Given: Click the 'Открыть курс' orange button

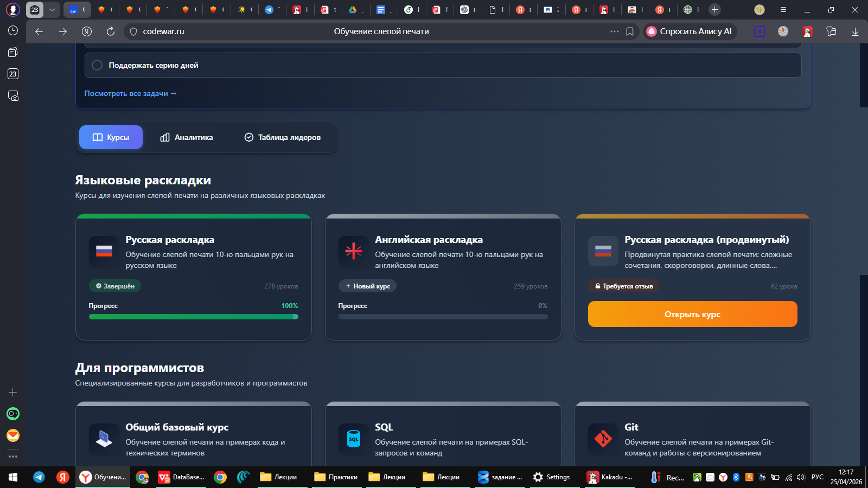Looking at the screenshot, I should pyautogui.click(x=692, y=314).
